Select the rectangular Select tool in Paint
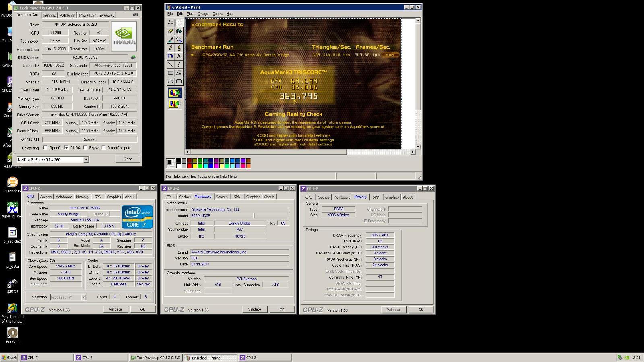 click(179, 23)
